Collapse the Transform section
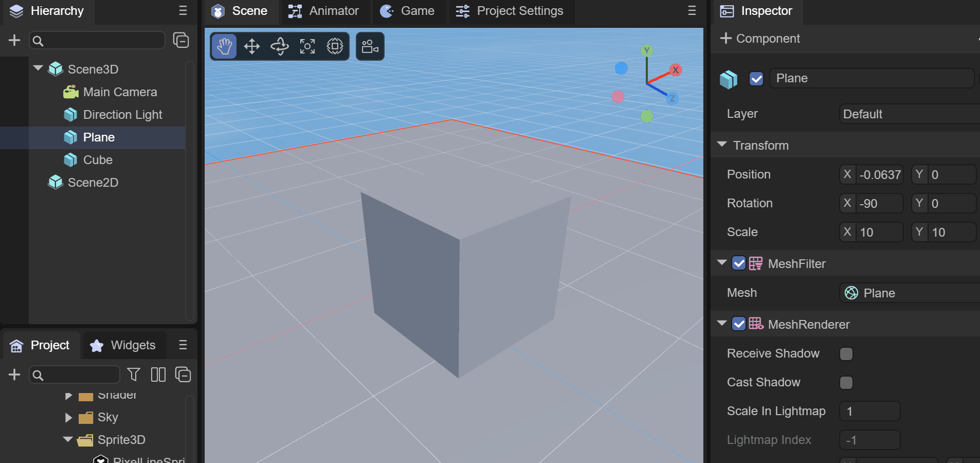 click(722, 145)
